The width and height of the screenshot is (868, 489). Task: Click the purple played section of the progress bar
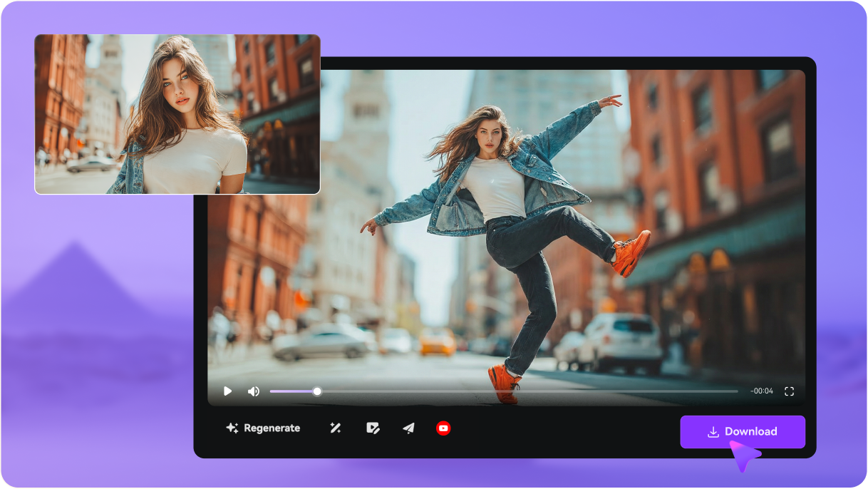click(292, 391)
